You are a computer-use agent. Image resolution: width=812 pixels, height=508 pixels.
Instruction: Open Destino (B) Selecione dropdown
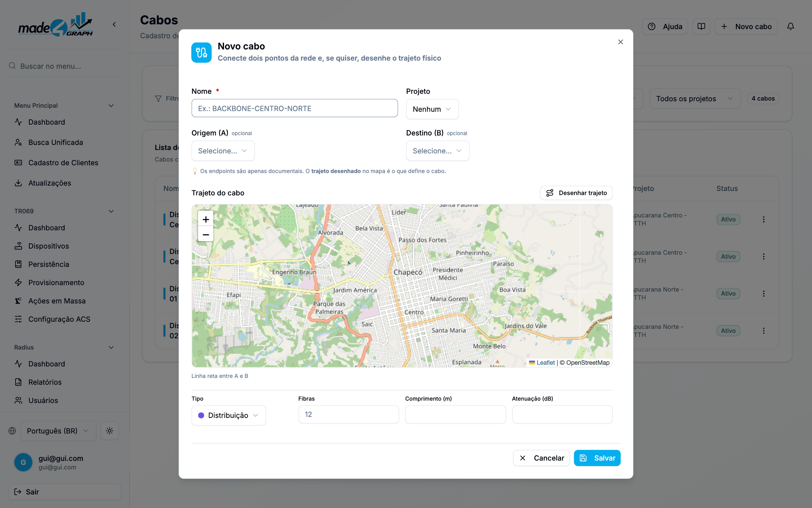tap(437, 151)
